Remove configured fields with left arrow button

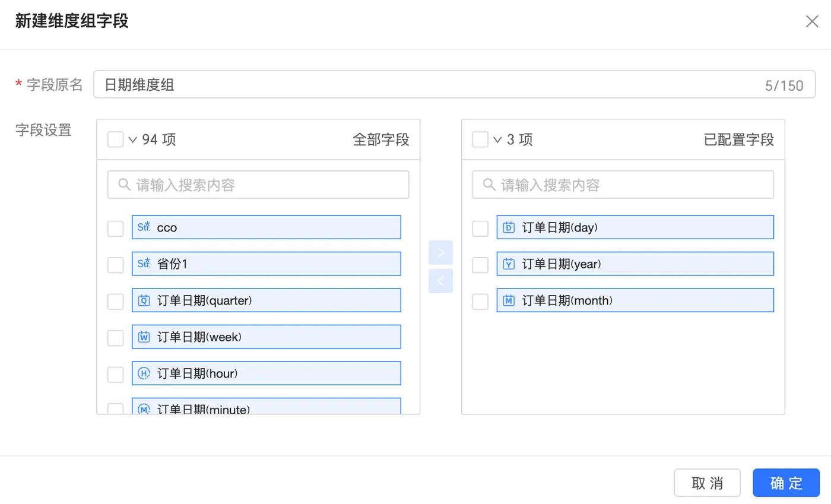tap(440, 281)
